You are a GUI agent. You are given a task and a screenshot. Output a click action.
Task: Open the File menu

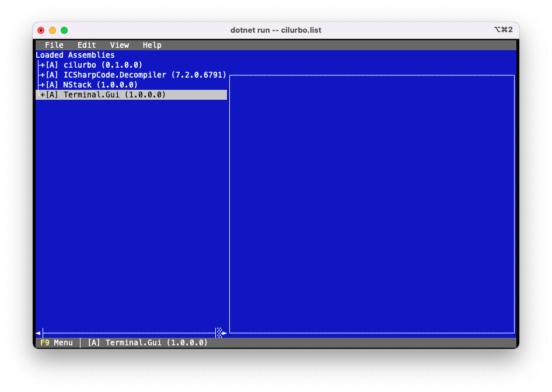pos(54,45)
